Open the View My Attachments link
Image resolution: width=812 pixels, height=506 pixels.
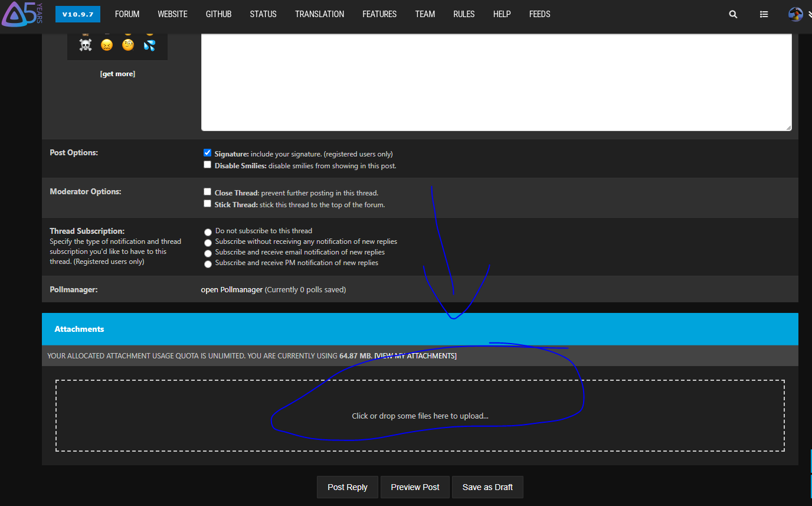[415, 356]
